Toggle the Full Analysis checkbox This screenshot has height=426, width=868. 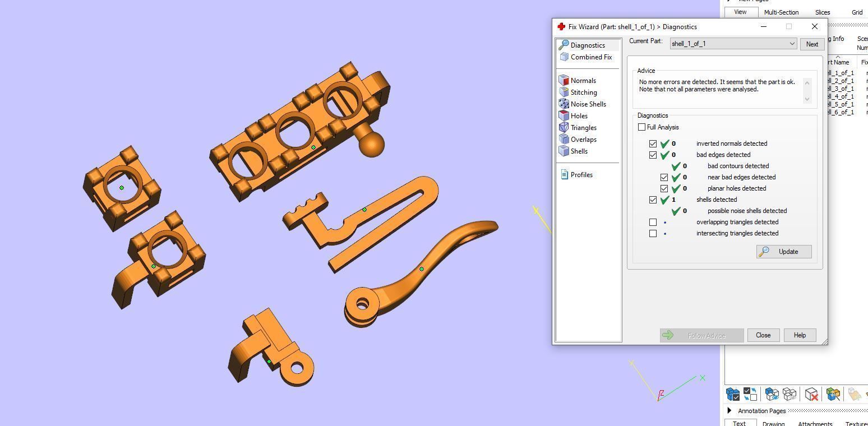[x=641, y=127]
